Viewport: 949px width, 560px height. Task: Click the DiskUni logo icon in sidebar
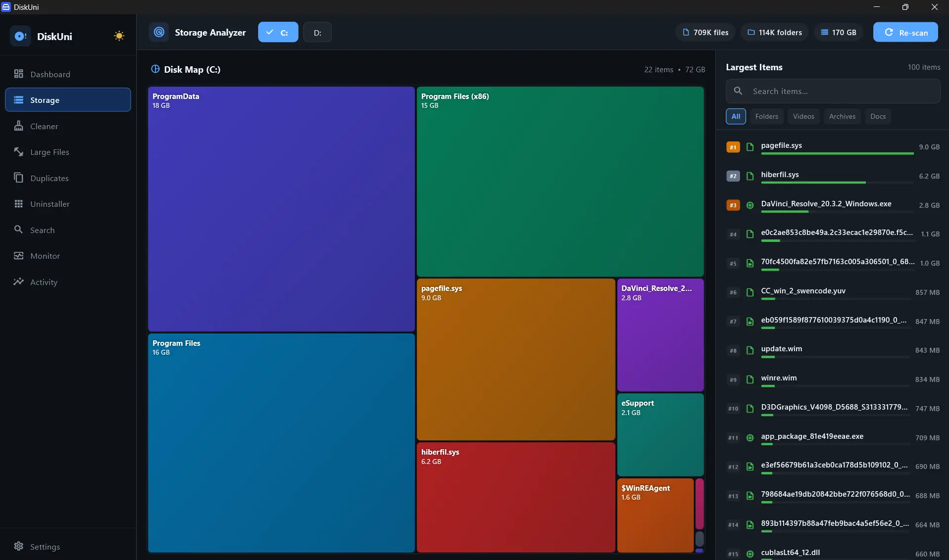20,36
